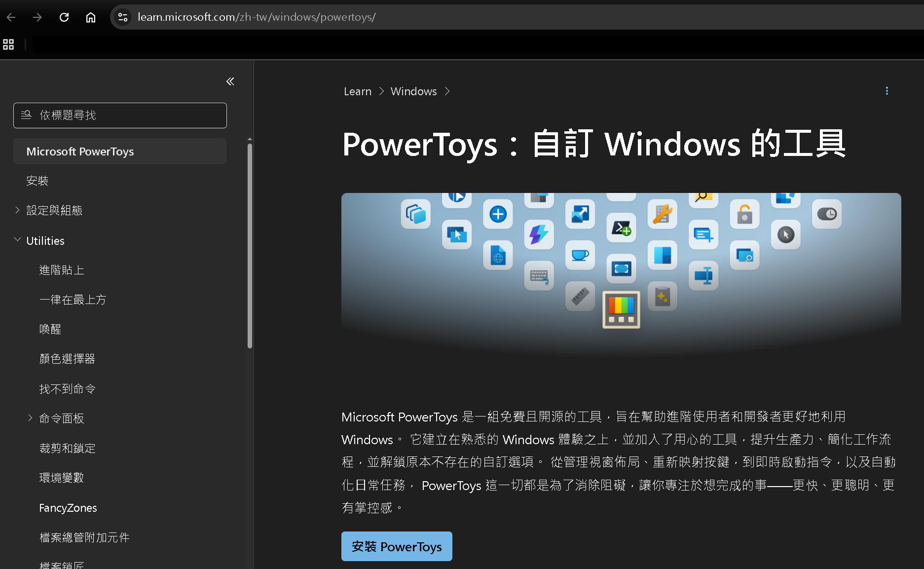
Task: Open the FancyZones utility page
Action: pyautogui.click(x=68, y=508)
